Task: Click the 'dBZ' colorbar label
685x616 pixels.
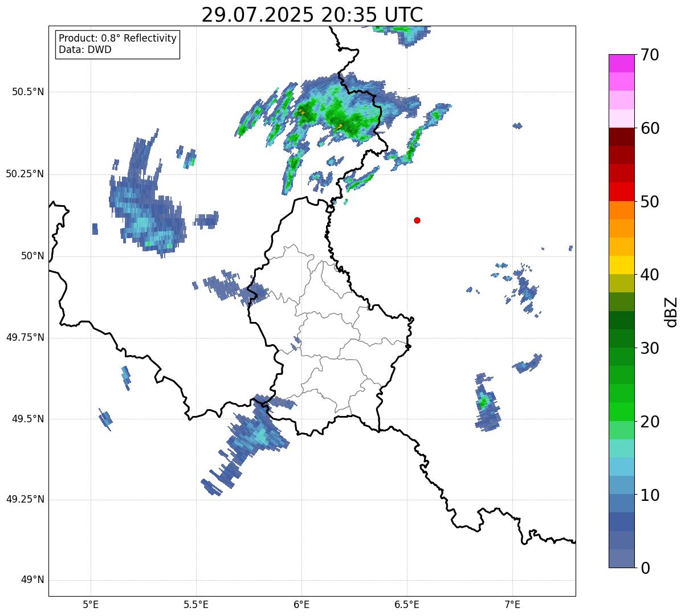Action: click(671, 312)
